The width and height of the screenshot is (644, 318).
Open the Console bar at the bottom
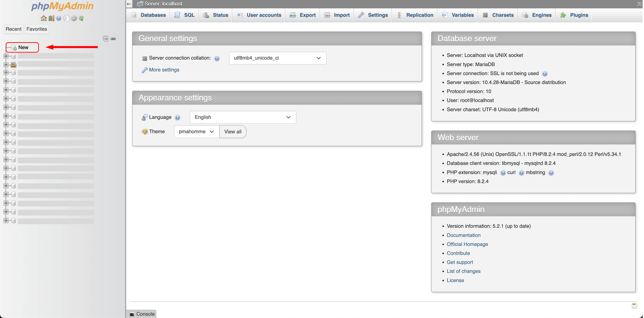pyautogui.click(x=142, y=314)
